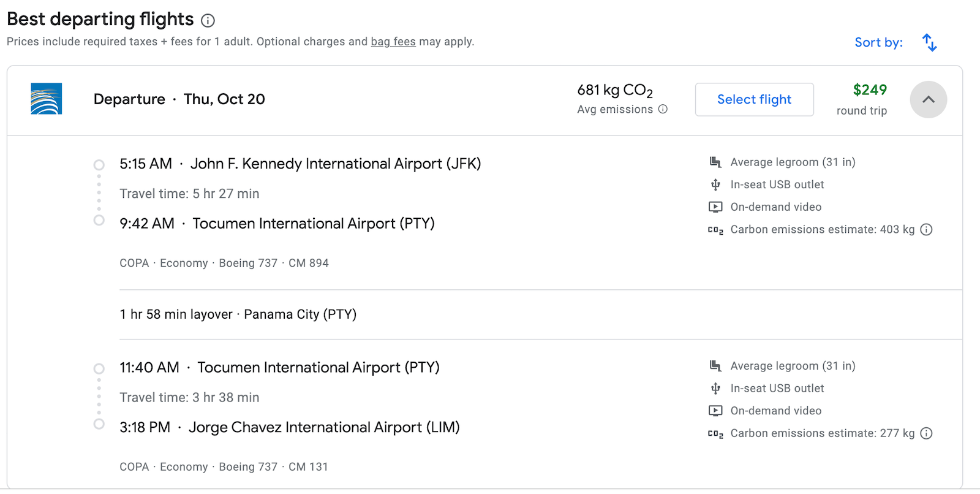Click the COPA airline logo

pos(46,99)
